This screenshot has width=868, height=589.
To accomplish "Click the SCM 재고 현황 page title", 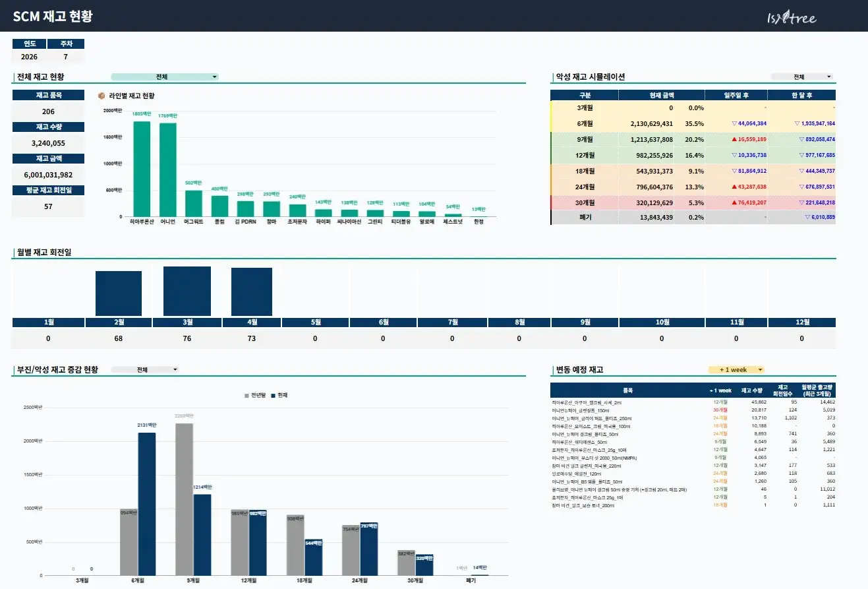I will click(x=53, y=16).
